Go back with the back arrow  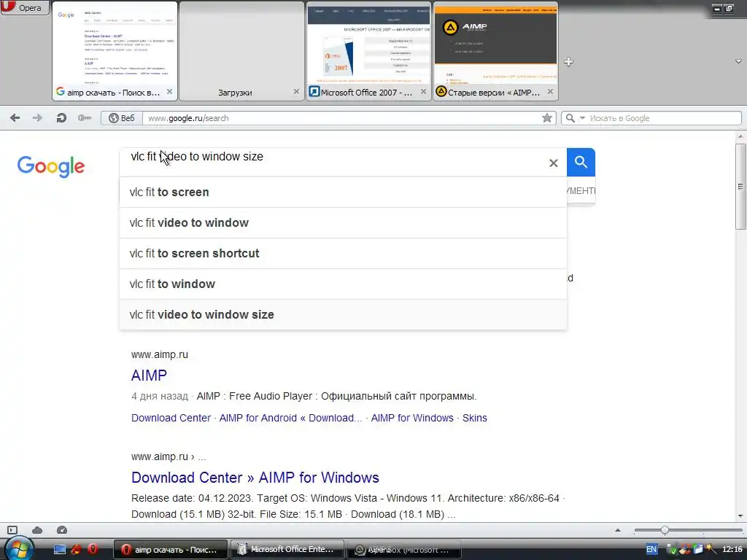click(x=15, y=118)
